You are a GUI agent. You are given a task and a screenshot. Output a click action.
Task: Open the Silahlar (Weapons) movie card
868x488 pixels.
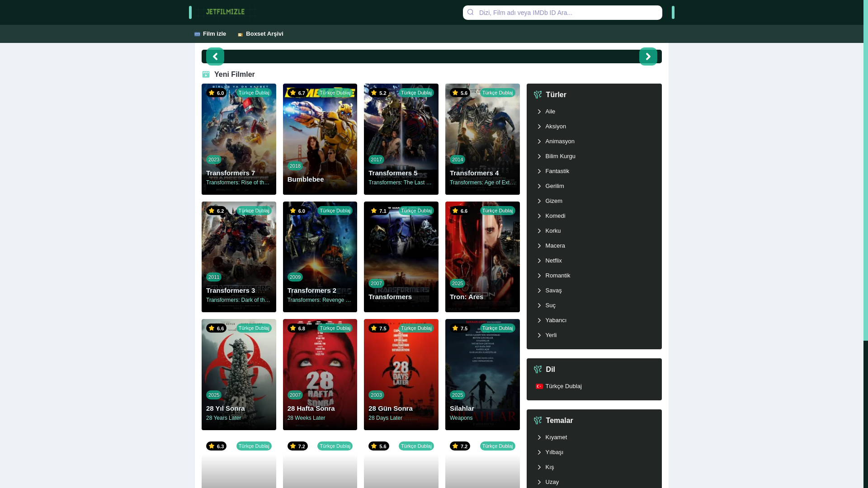[x=482, y=375]
